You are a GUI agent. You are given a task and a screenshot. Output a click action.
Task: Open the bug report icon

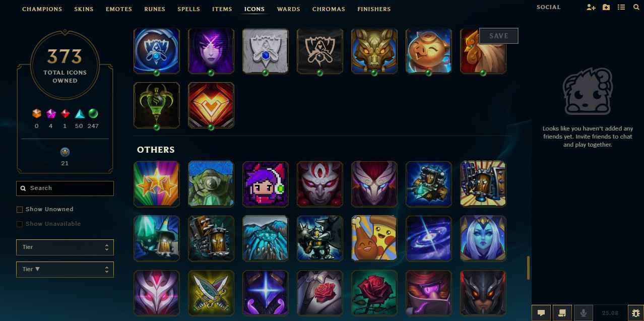coord(634,313)
